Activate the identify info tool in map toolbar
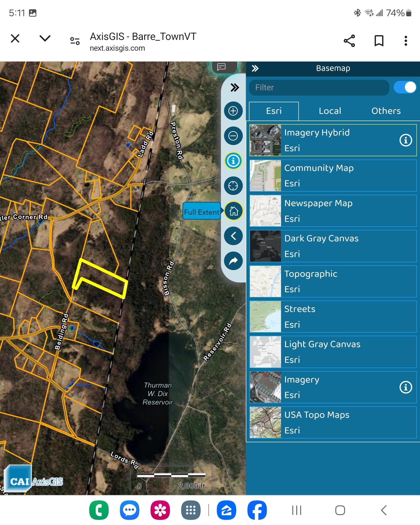Image resolution: width=420 pixels, height=525 pixels. tap(233, 161)
